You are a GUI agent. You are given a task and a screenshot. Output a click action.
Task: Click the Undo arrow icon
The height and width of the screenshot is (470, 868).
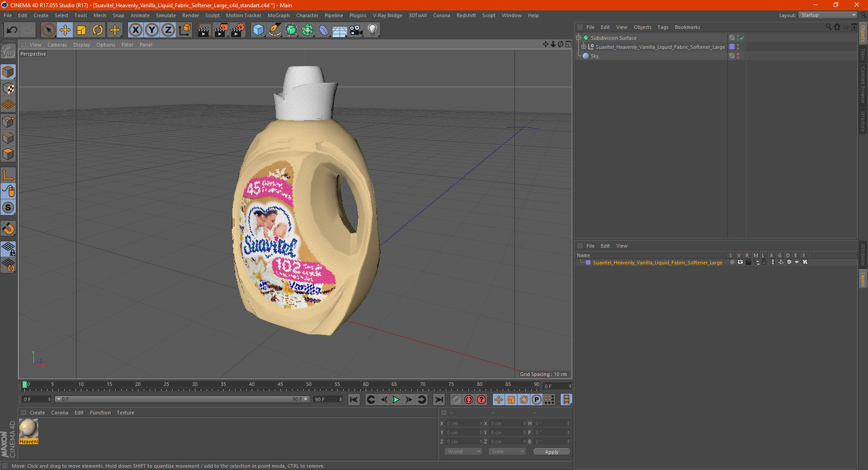(x=12, y=30)
